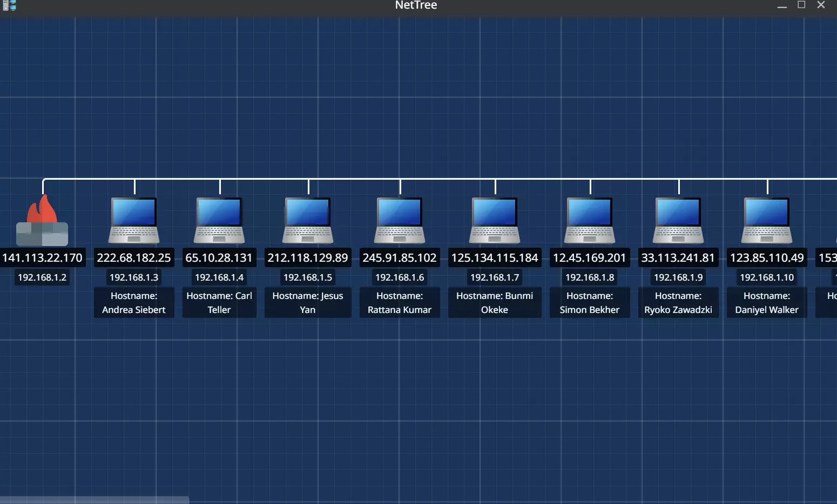The image size is (837, 504).
Task: Click the 33.113.241.81 address label
Action: 678,258
